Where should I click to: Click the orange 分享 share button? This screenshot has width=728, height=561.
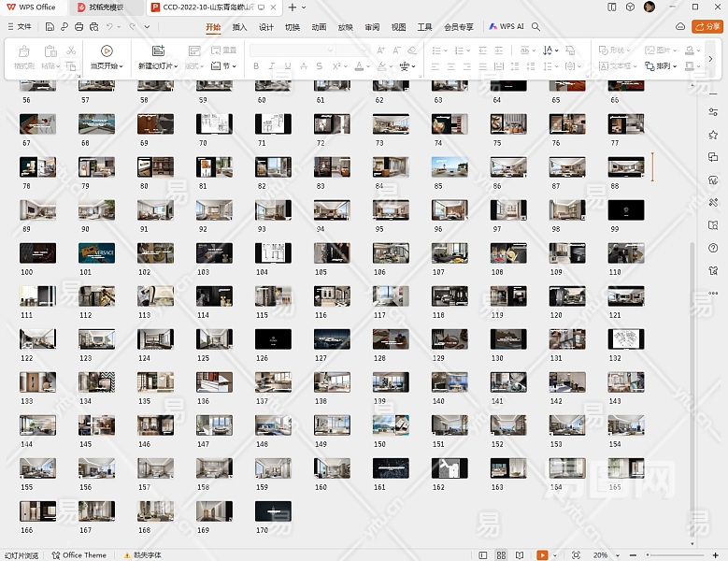click(707, 27)
